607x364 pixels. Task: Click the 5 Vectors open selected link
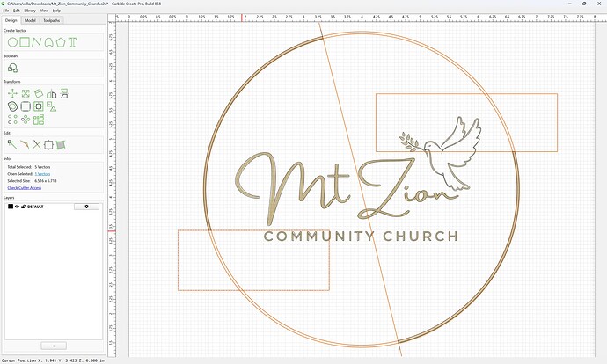(42, 174)
